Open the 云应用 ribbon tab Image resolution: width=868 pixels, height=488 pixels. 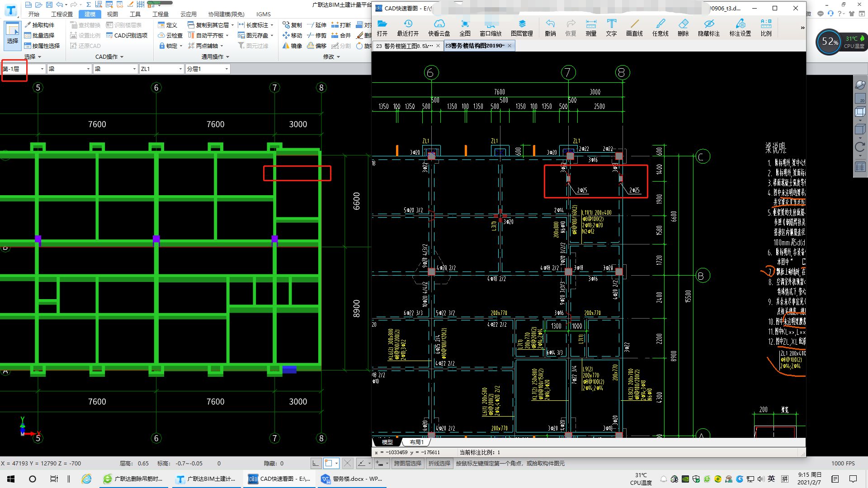[189, 14]
